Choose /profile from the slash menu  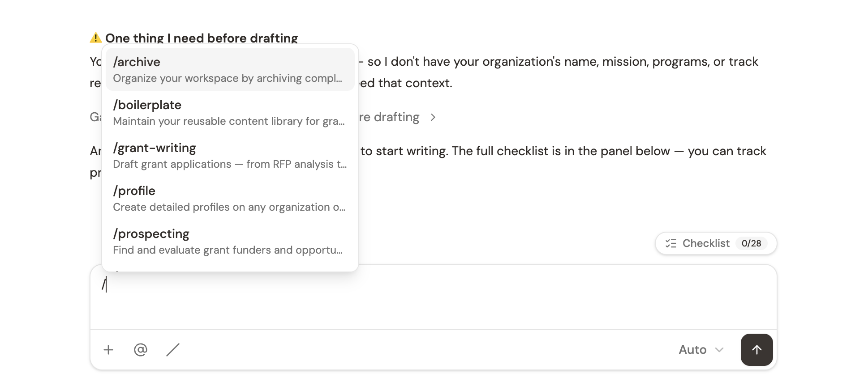230,198
